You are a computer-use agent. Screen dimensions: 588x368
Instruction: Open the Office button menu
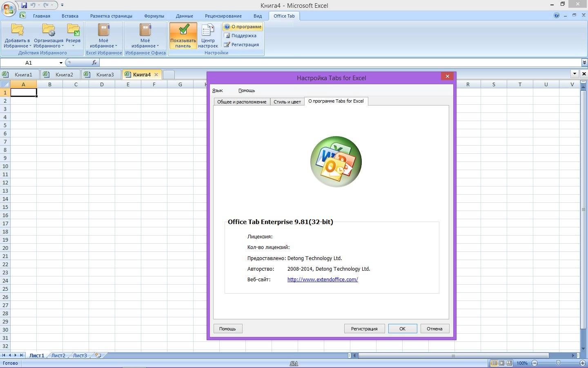point(9,9)
